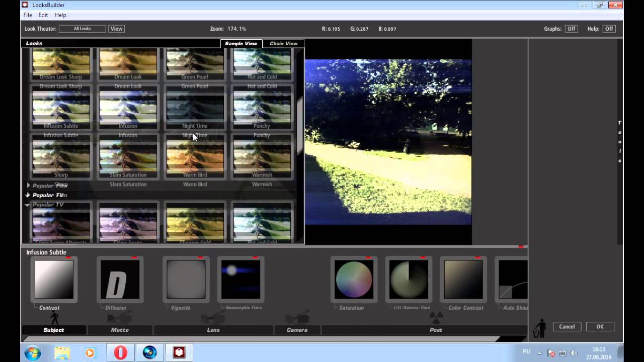Image resolution: width=644 pixels, height=362 pixels.
Task: Click the camera icon above Matte
Action: click(x=120, y=318)
